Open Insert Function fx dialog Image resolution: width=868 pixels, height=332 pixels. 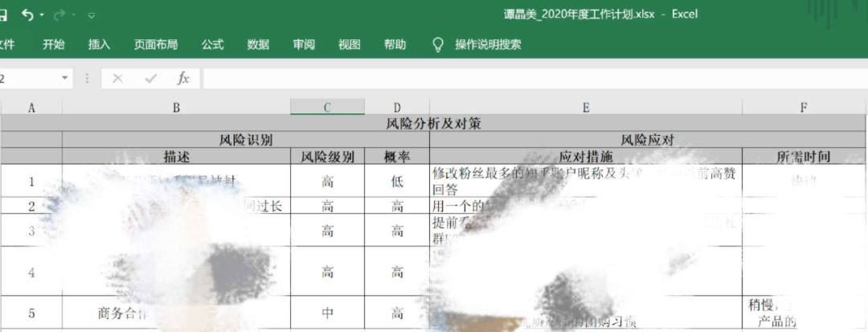[x=183, y=79]
